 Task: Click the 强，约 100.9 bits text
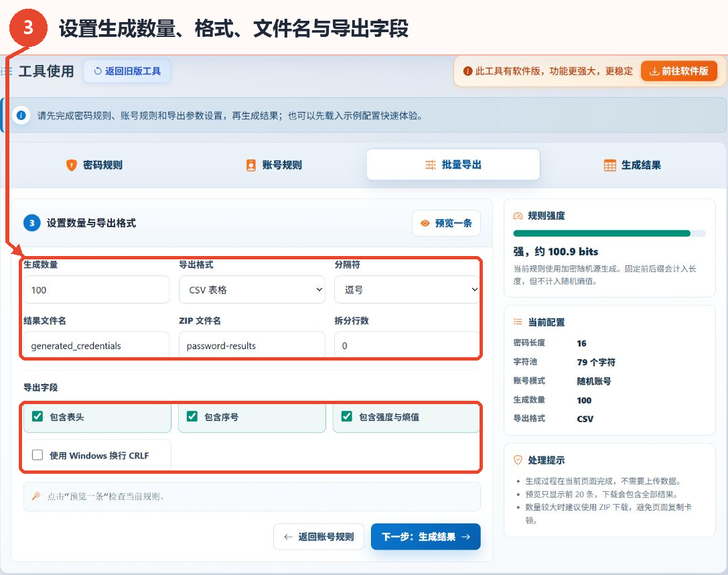coord(556,252)
